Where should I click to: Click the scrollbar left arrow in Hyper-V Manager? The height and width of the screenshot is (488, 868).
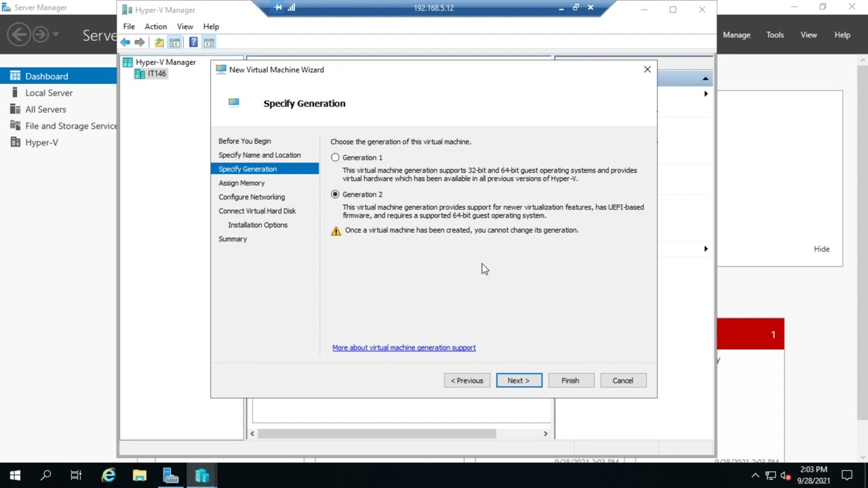[252, 434]
